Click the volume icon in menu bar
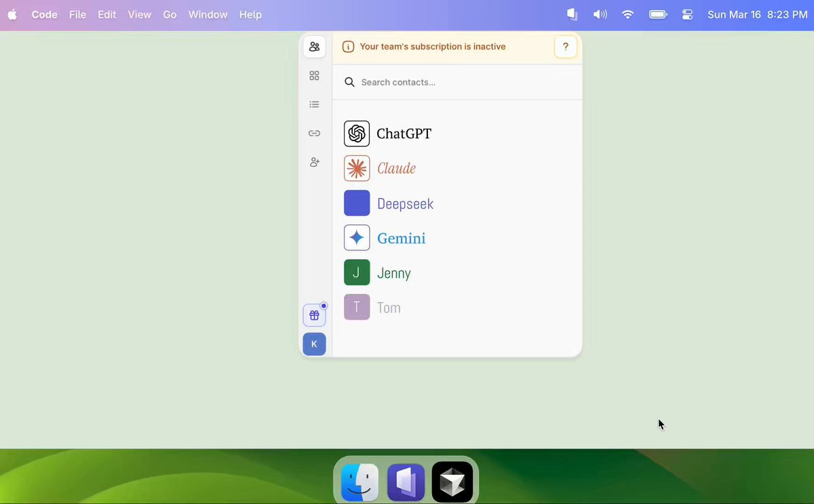The width and height of the screenshot is (814, 504). tap(600, 14)
